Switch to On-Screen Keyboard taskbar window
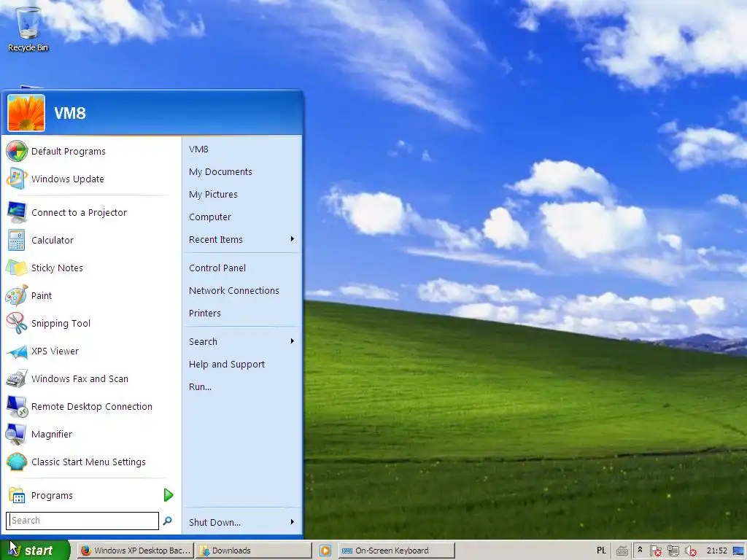This screenshot has height=560, width=747. point(396,551)
